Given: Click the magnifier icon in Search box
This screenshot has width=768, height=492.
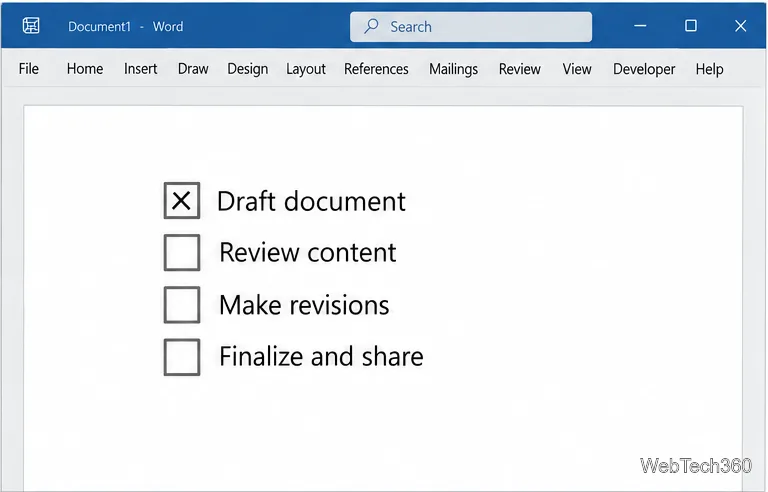Looking at the screenshot, I should click(x=371, y=26).
